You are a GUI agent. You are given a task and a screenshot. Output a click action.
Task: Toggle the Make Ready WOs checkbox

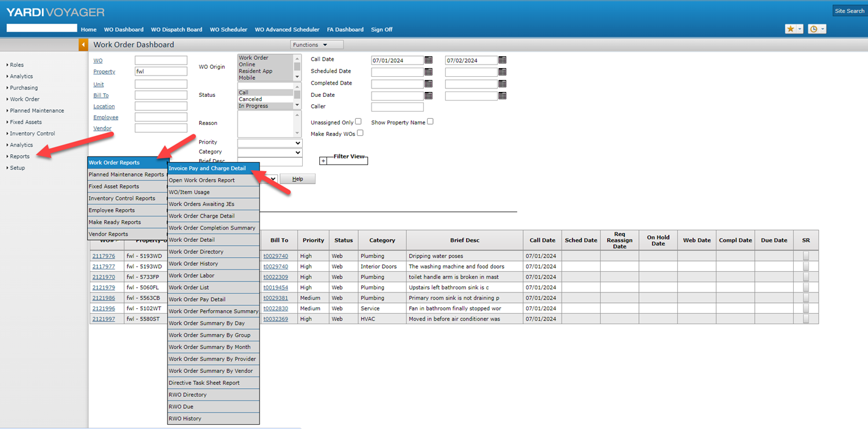click(360, 133)
